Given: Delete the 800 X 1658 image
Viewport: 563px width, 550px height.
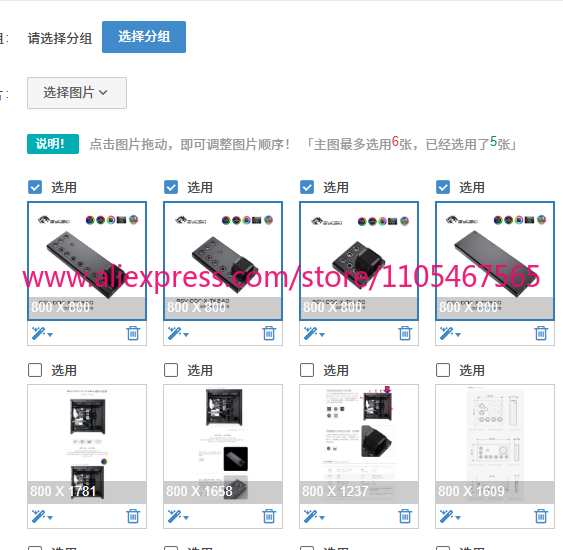Looking at the screenshot, I should pyautogui.click(x=269, y=516).
